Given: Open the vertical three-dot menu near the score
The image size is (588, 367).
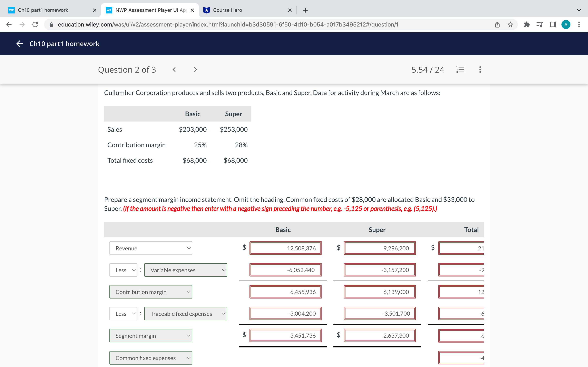Looking at the screenshot, I should [480, 70].
